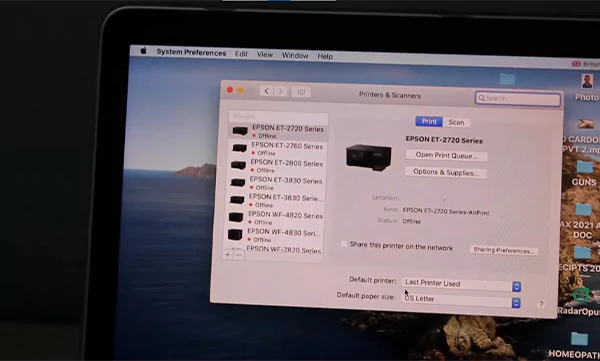Select EPSON ET-2800 Series printer
The width and height of the screenshot is (600, 361).
pyautogui.click(x=277, y=166)
